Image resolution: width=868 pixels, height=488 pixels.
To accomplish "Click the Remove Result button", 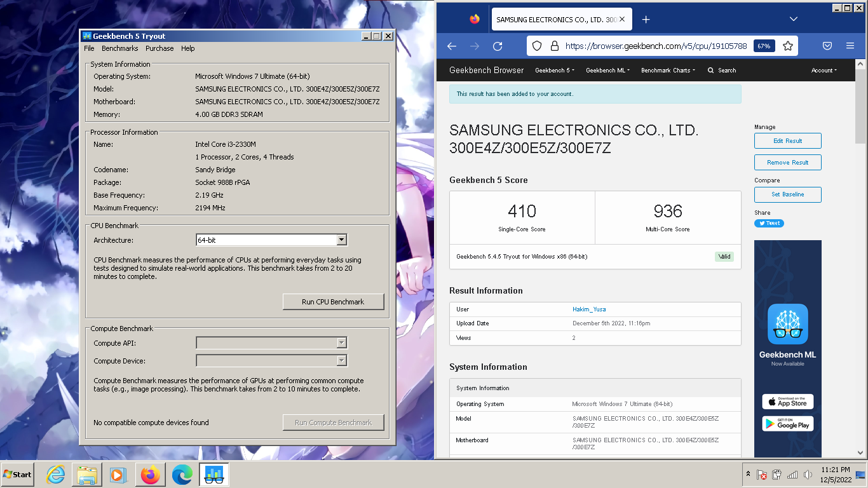I will click(x=788, y=163).
